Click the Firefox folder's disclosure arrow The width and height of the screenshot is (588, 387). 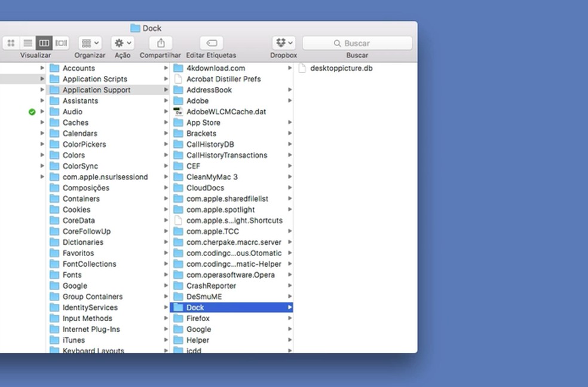point(289,318)
